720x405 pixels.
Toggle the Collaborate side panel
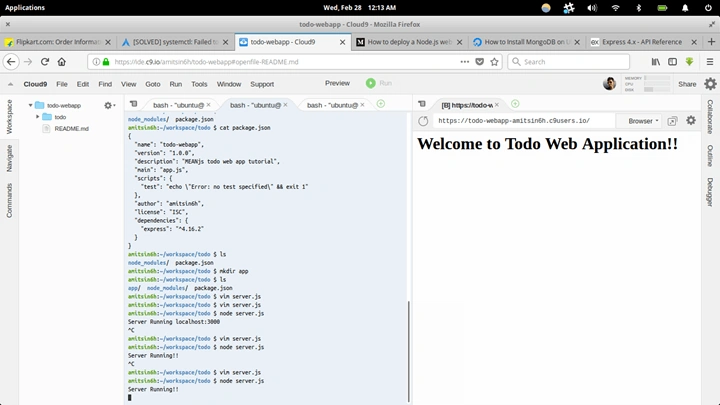pyautogui.click(x=710, y=117)
